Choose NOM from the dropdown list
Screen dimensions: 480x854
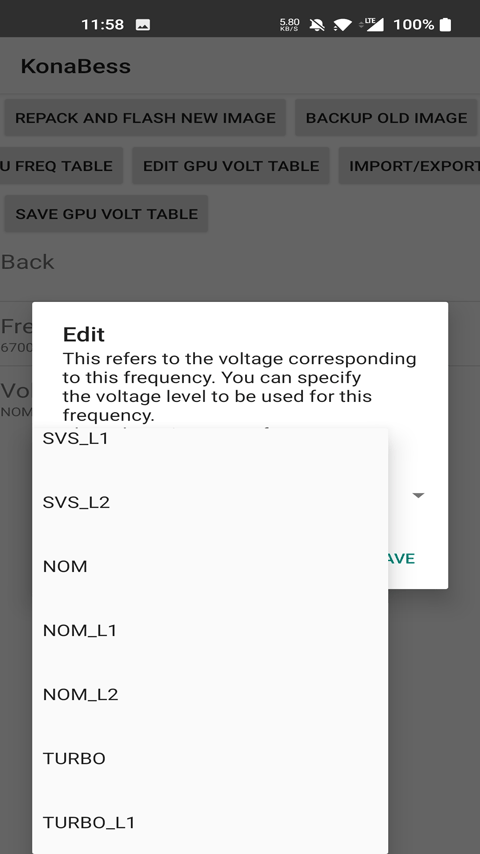click(210, 566)
